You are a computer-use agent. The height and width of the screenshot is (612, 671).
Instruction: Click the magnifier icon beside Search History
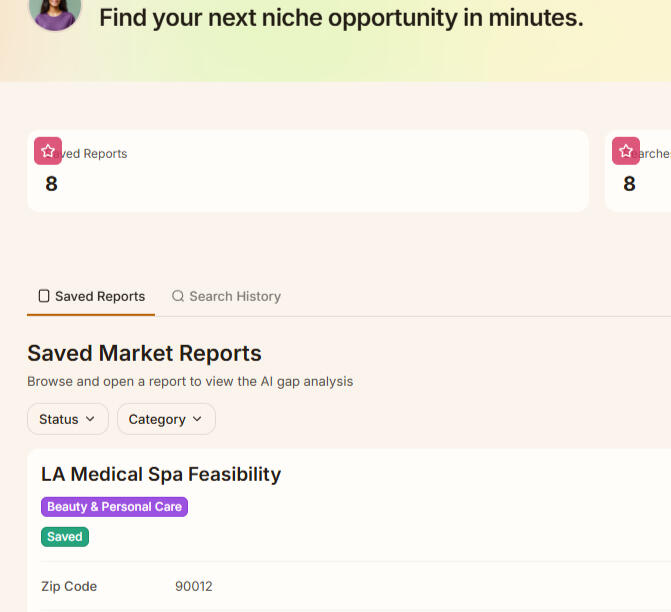(178, 296)
